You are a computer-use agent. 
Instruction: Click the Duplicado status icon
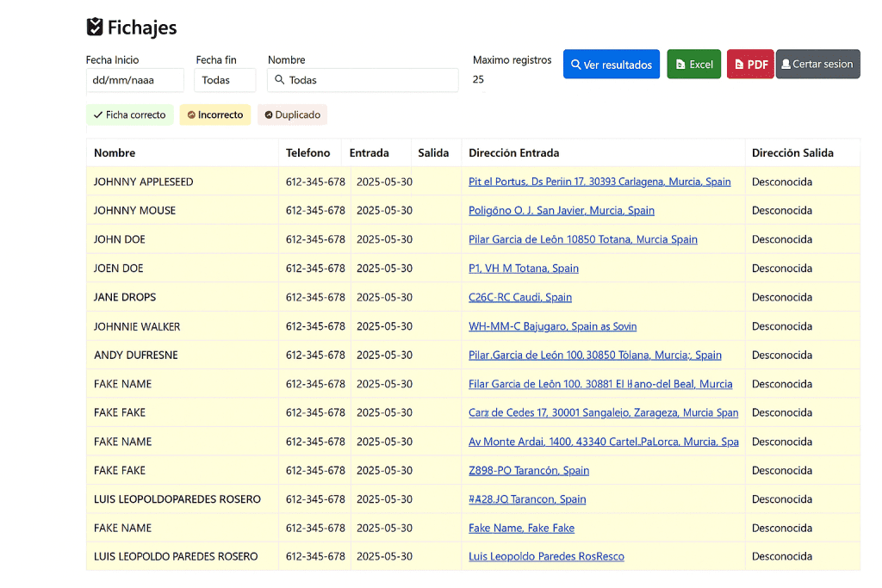(x=269, y=115)
